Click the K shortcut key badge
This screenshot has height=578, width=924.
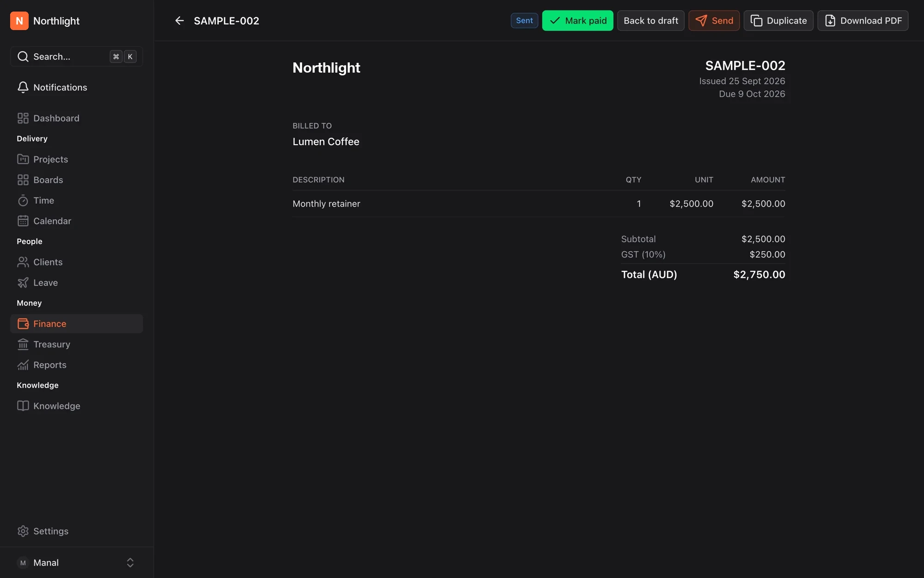pos(130,56)
